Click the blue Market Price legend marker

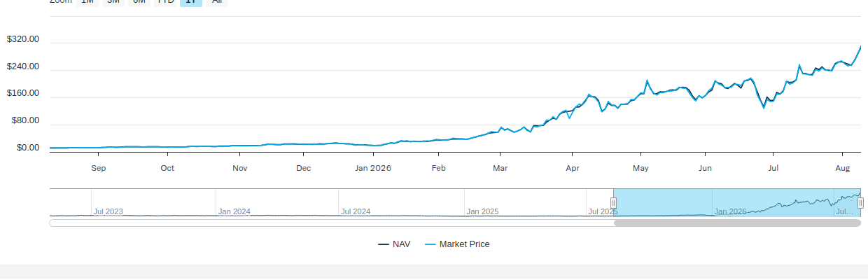pyautogui.click(x=430, y=244)
